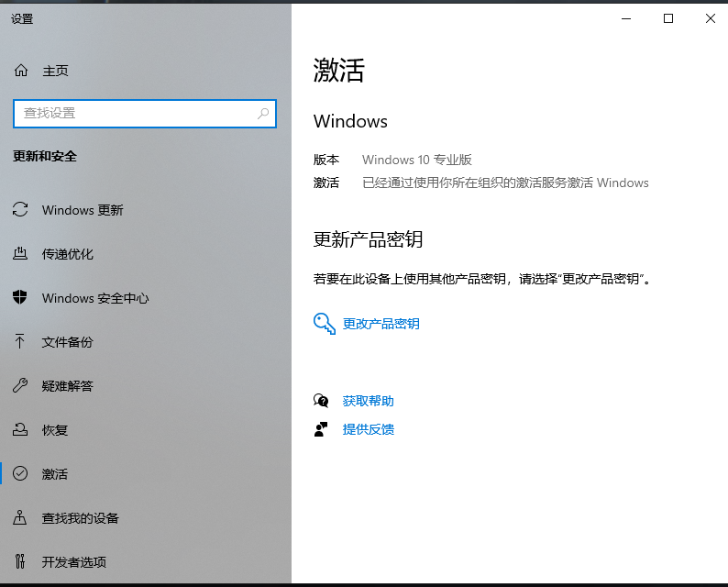Minimize the 设置 window

tap(626, 18)
